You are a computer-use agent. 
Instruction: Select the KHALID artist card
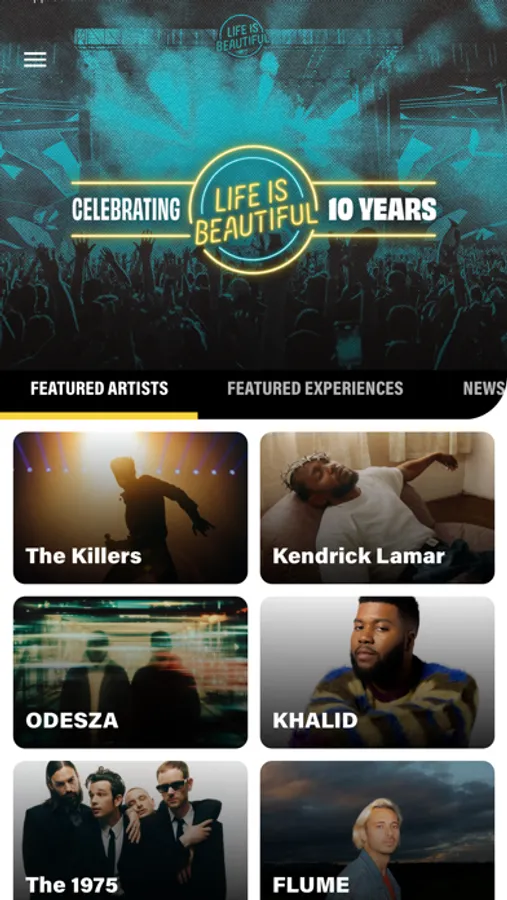coord(377,672)
